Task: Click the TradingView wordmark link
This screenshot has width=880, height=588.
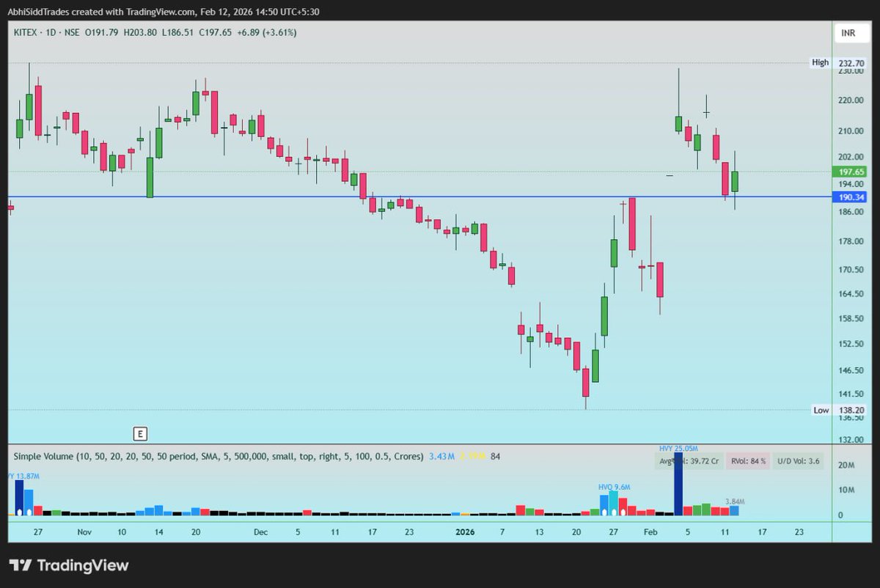Action: click(82, 565)
